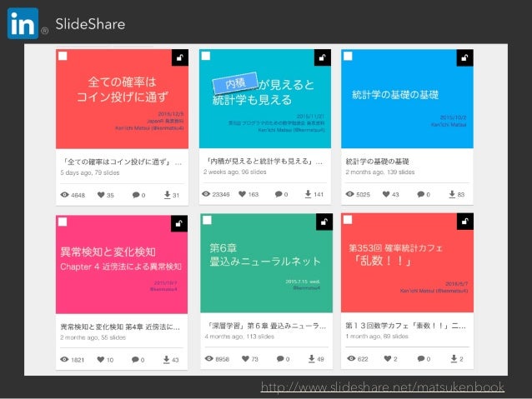Viewport: 532px width, 399px height.
Task: Click text "2 weeks ago, 96 slides"
Action: click(x=235, y=172)
